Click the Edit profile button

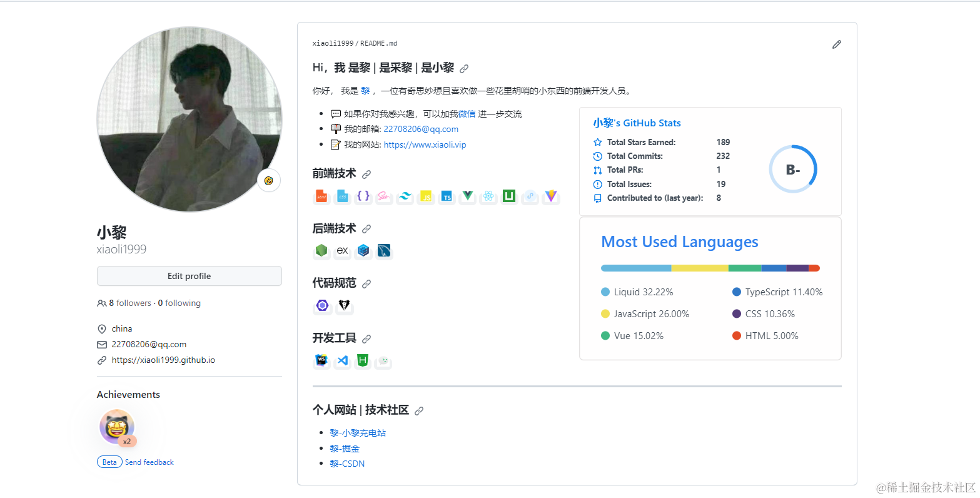(189, 276)
